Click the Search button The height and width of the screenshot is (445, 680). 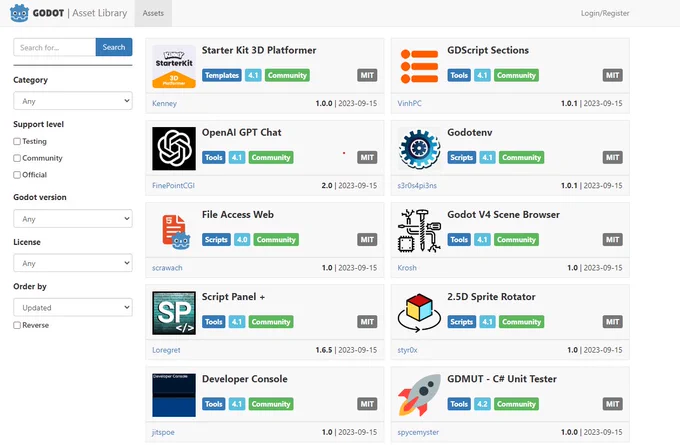point(114,47)
